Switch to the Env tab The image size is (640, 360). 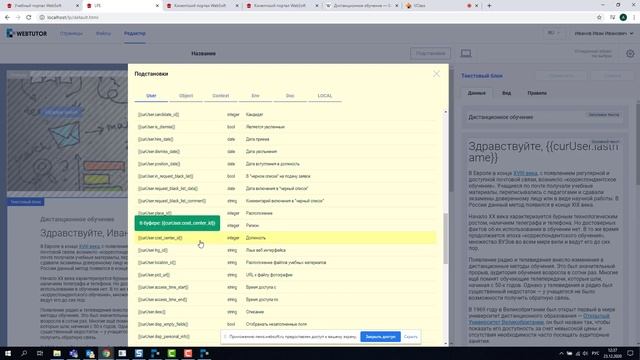click(255, 96)
